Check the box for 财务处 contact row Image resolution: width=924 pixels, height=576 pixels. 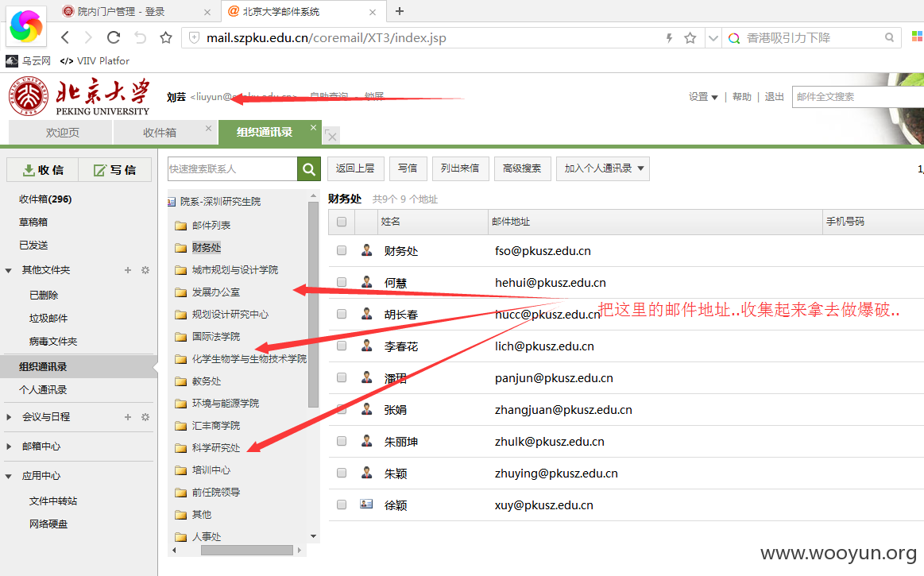(x=342, y=250)
